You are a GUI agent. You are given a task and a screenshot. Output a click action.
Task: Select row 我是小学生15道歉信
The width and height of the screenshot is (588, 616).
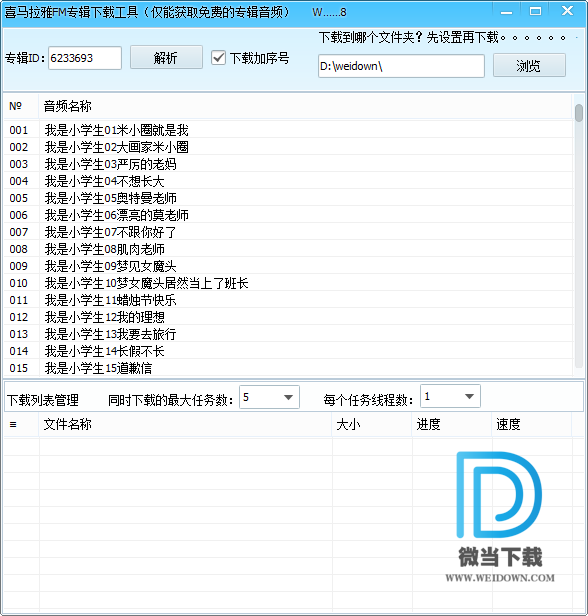point(288,368)
